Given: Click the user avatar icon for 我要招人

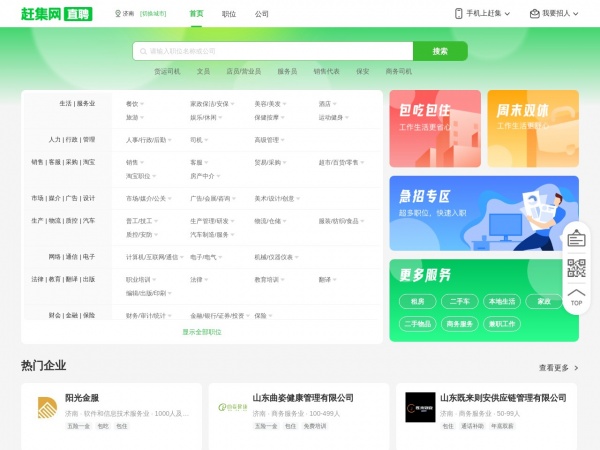Looking at the screenshot, I should click(534, 14).
